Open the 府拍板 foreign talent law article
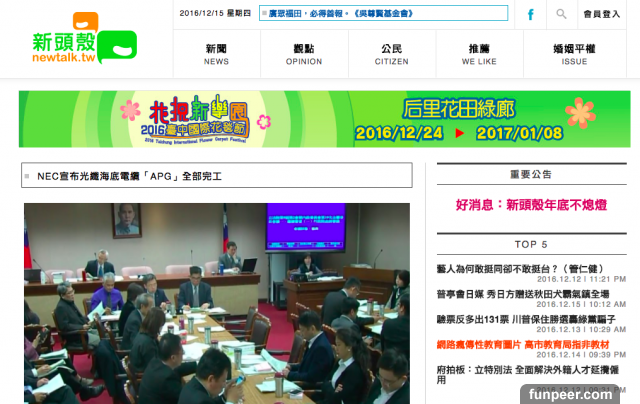Image resolution: width=640 pixels, height=404 pixels. [530, 369]
